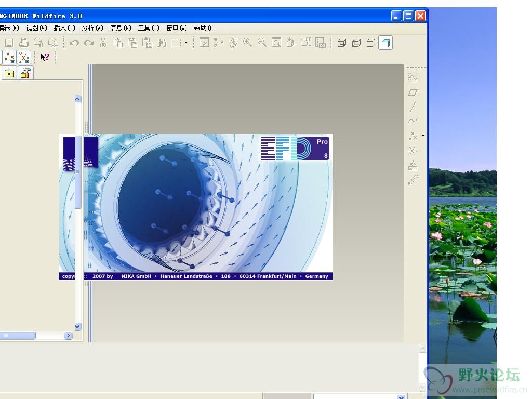Toggle datum points visibility

pos(9,57)
